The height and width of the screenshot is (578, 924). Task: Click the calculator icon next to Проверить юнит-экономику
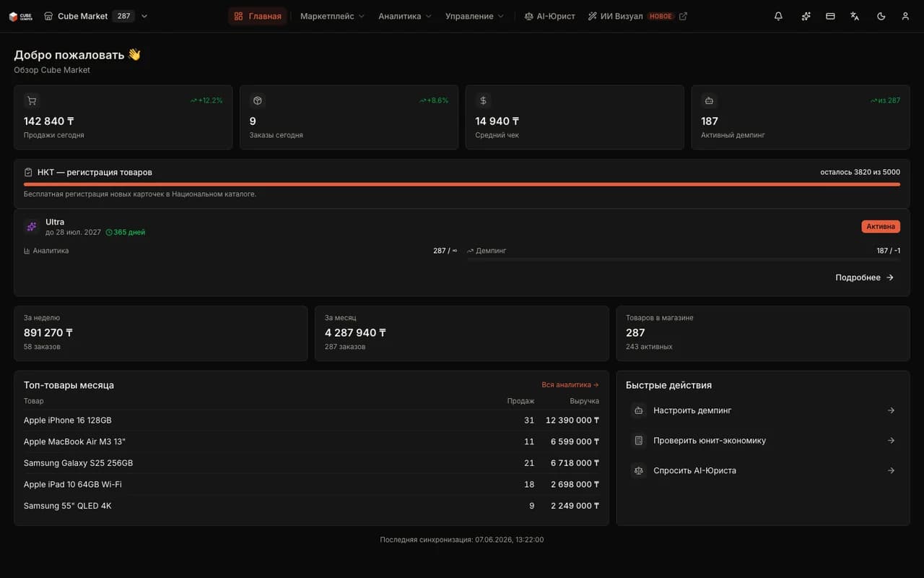click(x=638, y=440)
